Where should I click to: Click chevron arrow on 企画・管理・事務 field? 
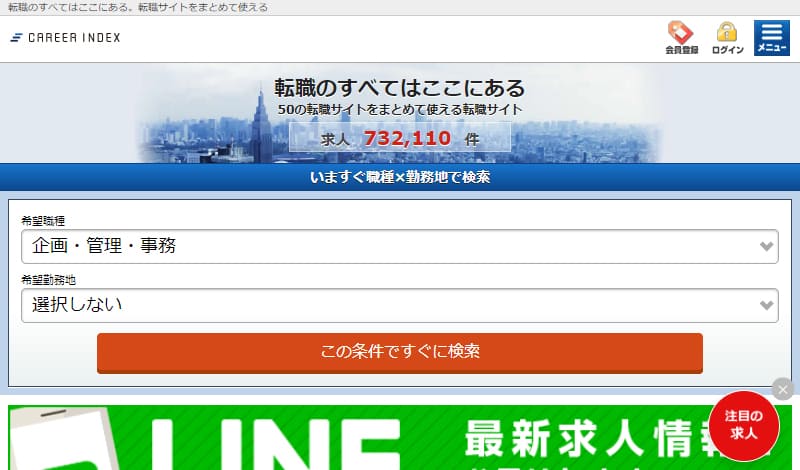[x=767, y=246]
